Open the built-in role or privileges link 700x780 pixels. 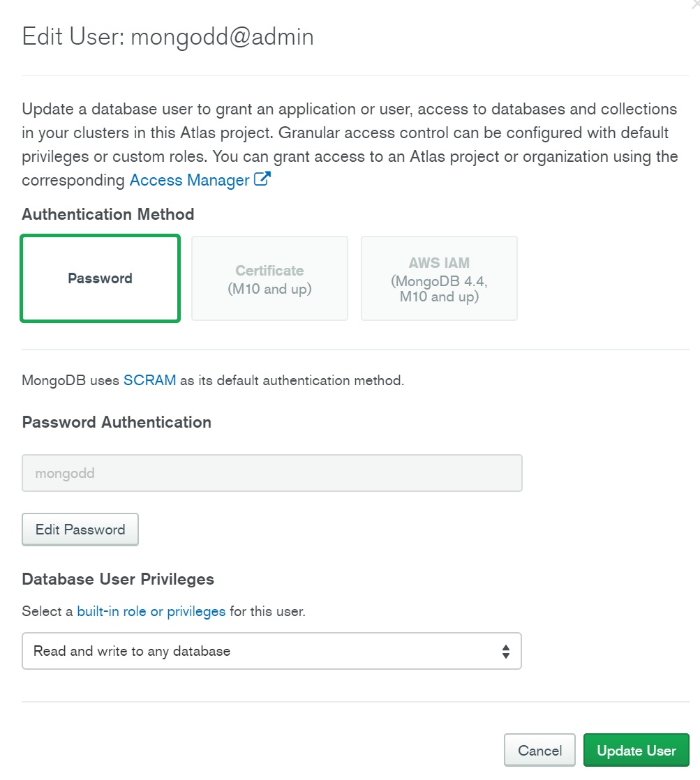(151, 612)
